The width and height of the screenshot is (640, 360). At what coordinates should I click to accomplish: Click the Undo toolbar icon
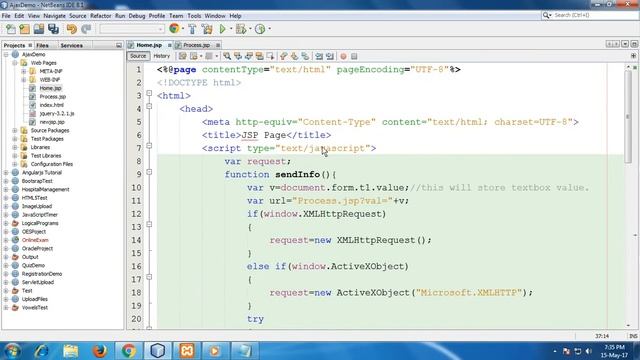(71, 29)
